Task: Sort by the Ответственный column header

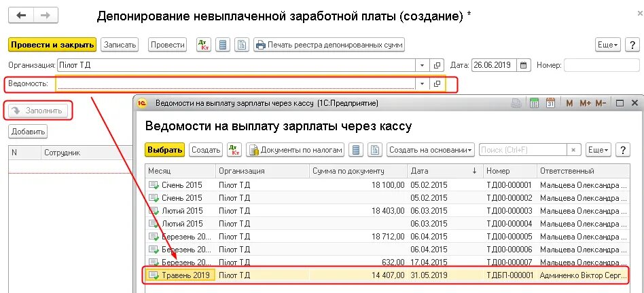Action: pyautogui.click(x=583, y=171)
